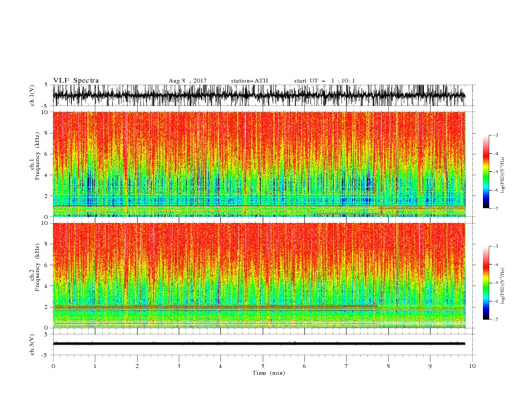Click the ch.1 voltage waveform trace

[x=259, y=95]
